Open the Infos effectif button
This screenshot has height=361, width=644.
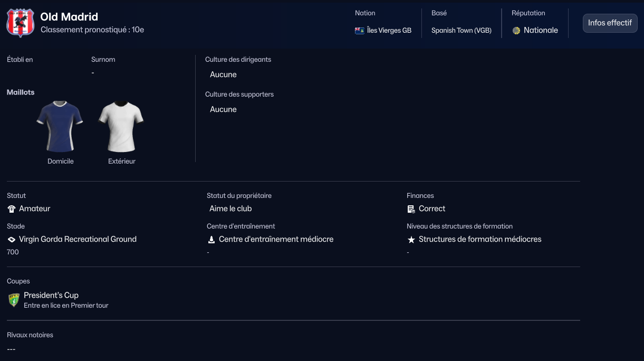tap(610, 23)
